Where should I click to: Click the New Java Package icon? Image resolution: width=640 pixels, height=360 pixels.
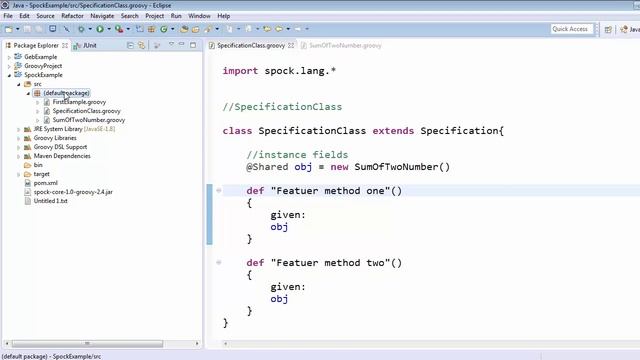(x=151, y=29)
